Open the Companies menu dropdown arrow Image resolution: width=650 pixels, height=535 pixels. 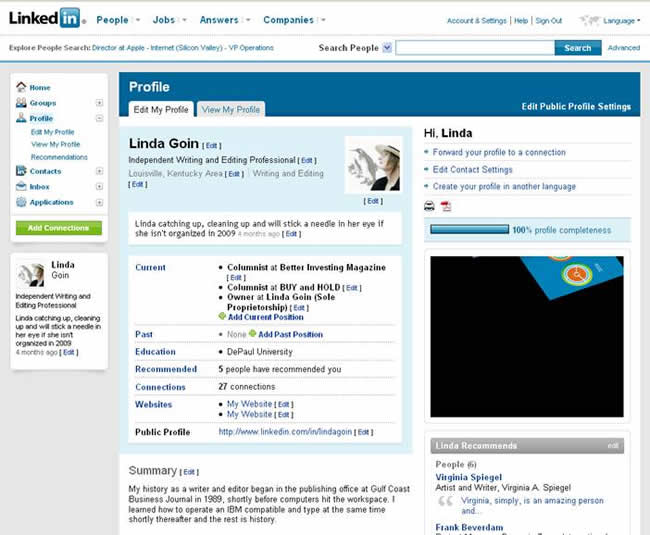323,20
